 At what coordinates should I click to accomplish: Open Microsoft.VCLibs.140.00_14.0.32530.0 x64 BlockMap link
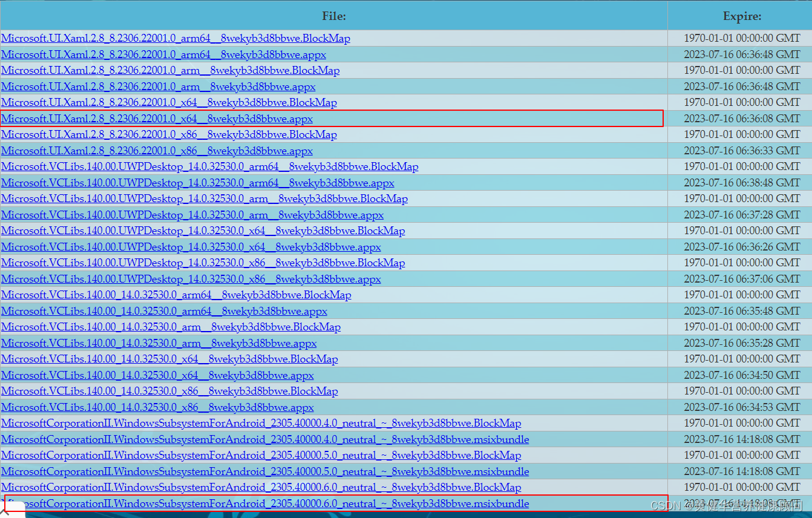(x=169, y=359)
